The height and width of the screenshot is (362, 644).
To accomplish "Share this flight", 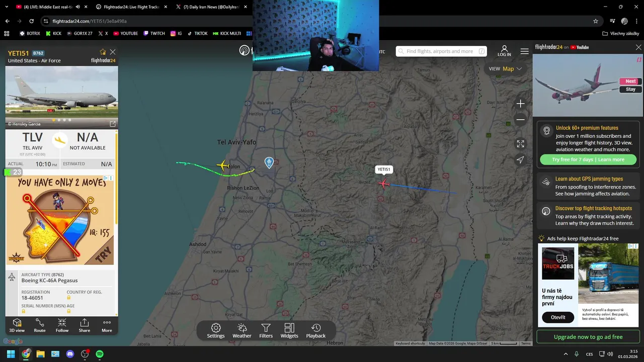I will [85, 325].
